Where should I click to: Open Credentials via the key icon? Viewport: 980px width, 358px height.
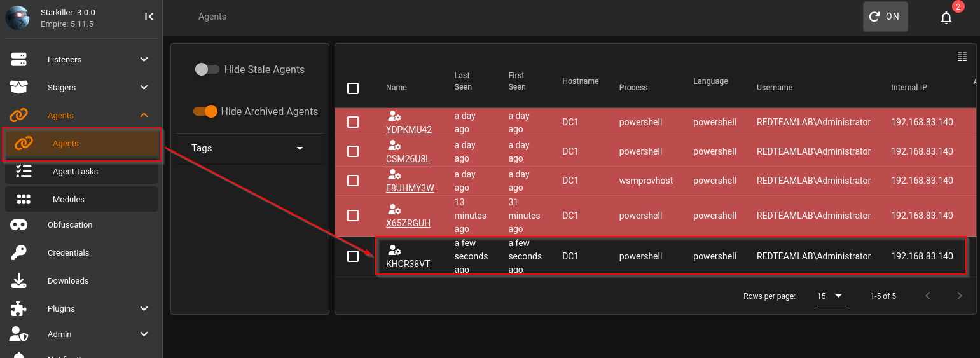coord(19,252)
